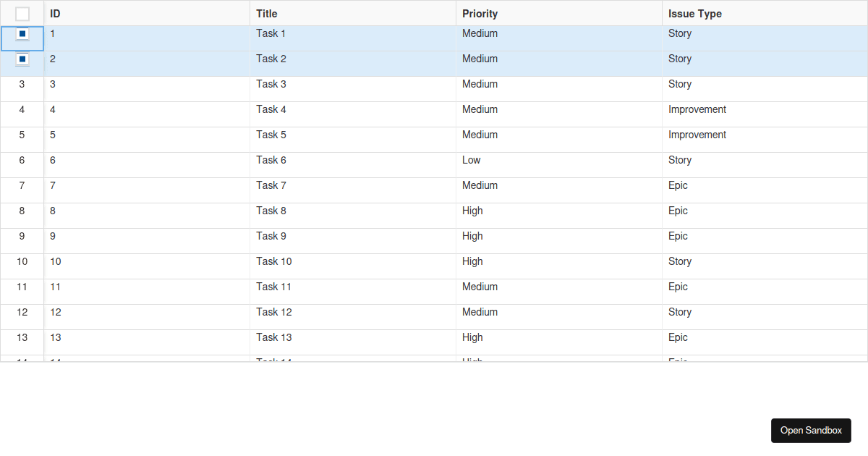Click the Open Sandbox button
Image resolution: width=868 pixels, height=456 pixels.
pyautogui.click(x=811, y=430)
